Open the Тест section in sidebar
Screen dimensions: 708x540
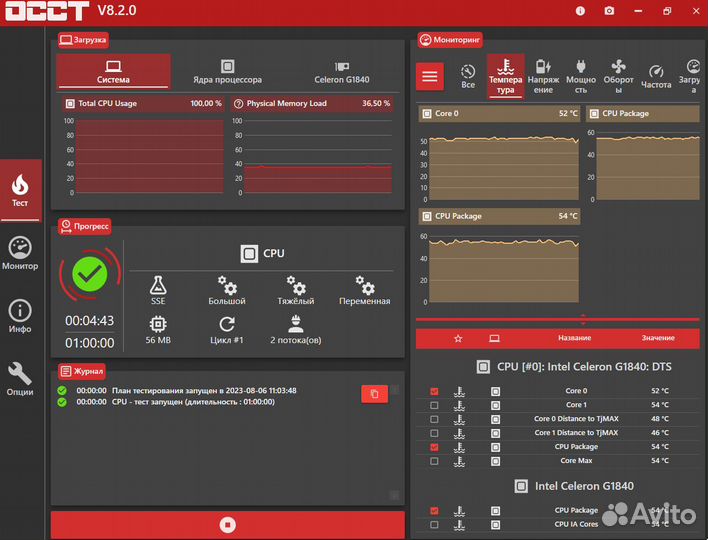(x=20, y=190)
